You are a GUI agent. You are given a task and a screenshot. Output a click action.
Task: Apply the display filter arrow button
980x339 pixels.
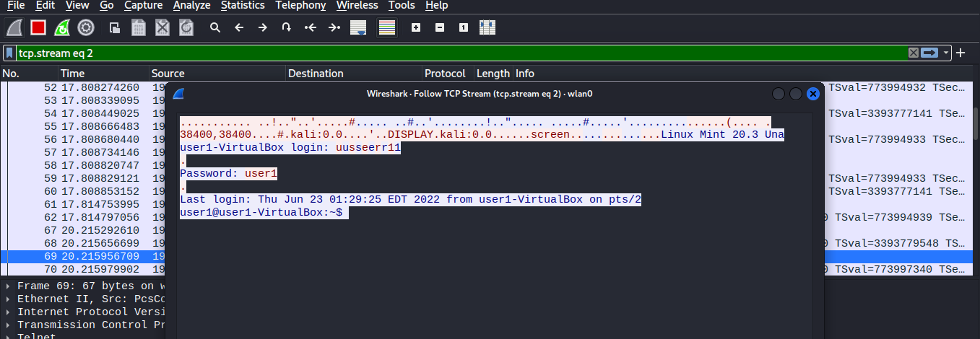point(930,53)
